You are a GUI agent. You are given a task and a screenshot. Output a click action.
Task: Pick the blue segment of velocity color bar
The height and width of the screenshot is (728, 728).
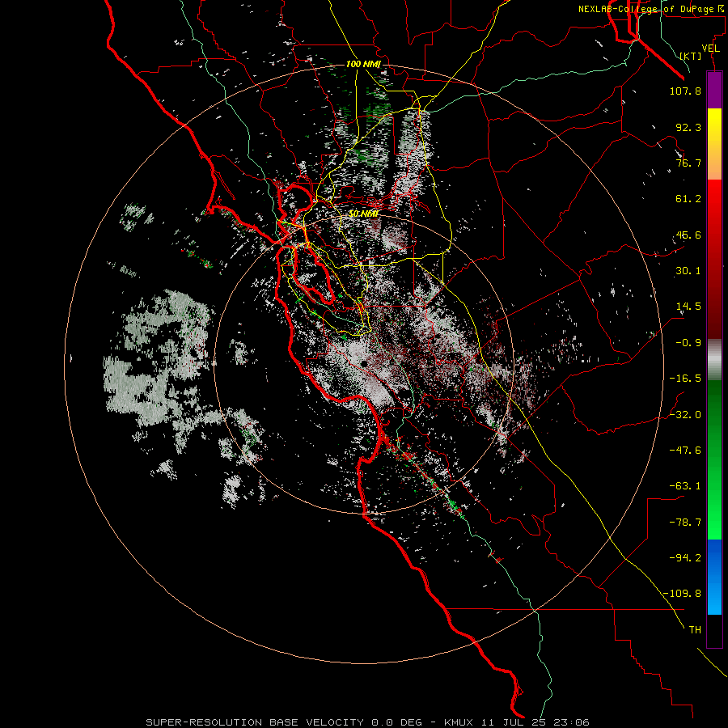click(714, 577)
